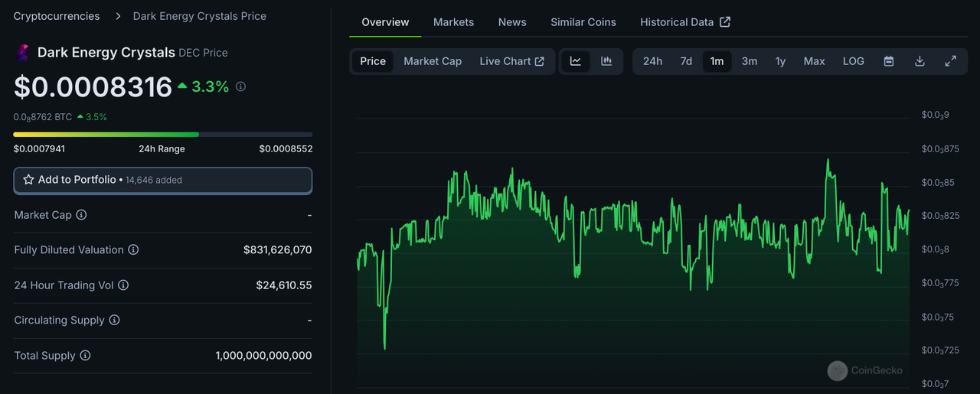The width and height of the screenshot is (980, 394).
Task: Click the Circulating Supply label
Action: (59, 320)
